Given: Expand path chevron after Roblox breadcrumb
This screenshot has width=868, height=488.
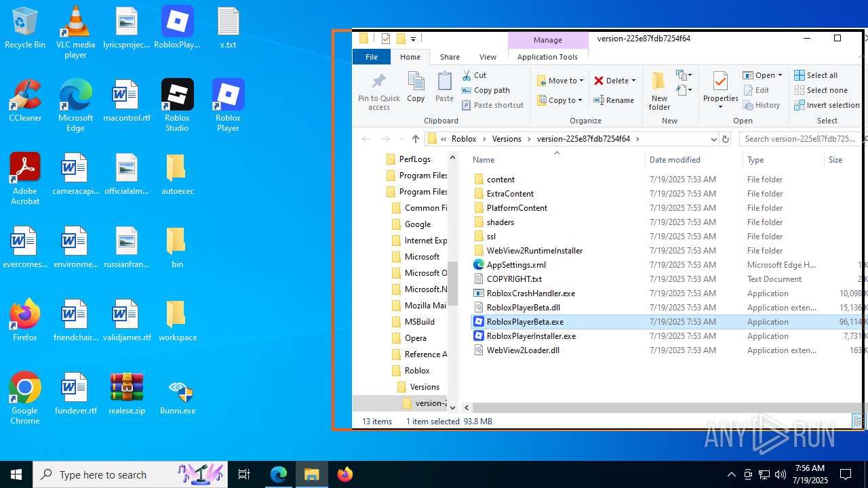Looking at the screenshot, I should pos(484,139).
